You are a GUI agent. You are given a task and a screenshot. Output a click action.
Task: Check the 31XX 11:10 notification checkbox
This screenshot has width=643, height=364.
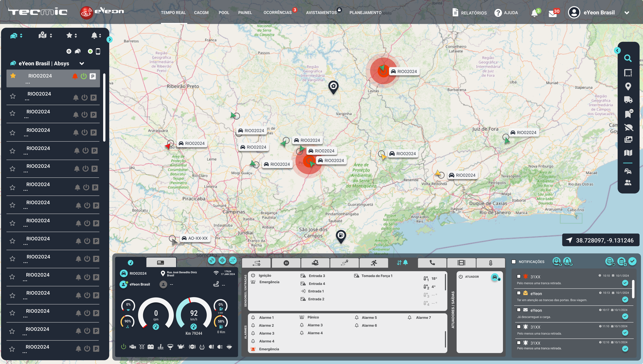pos(519,327)
